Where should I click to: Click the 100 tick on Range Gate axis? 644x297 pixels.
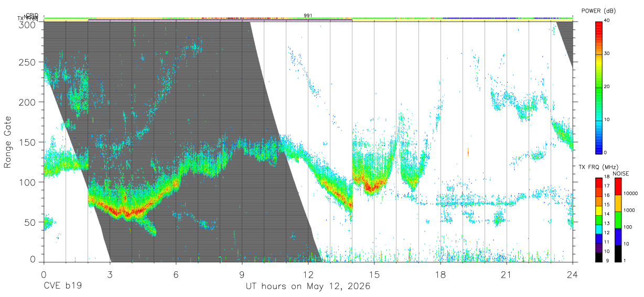coord(28,182)
